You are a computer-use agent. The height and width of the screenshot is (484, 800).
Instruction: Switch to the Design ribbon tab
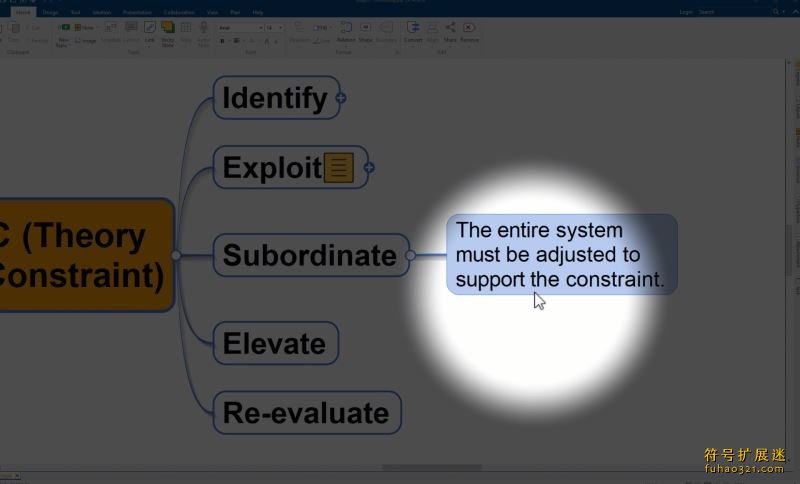coord(50,12)
